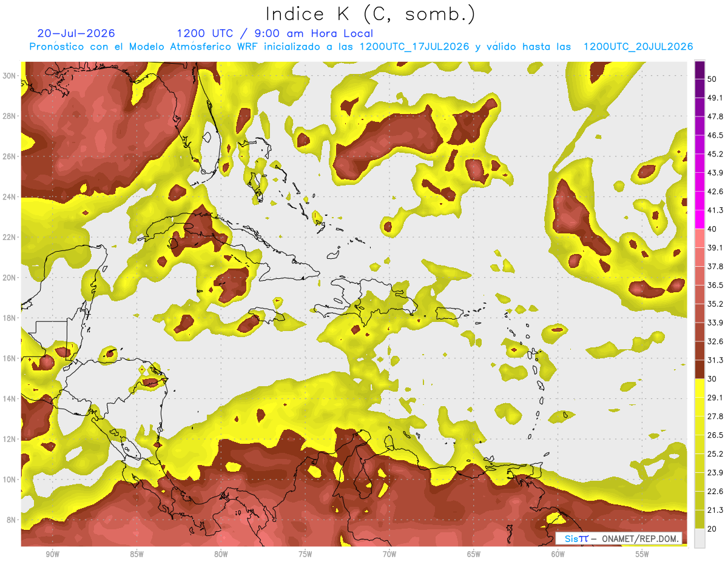Click the legend value 27.8
Image resolution: width=728 pixels, height=562 pixels.
pos(715,416)
